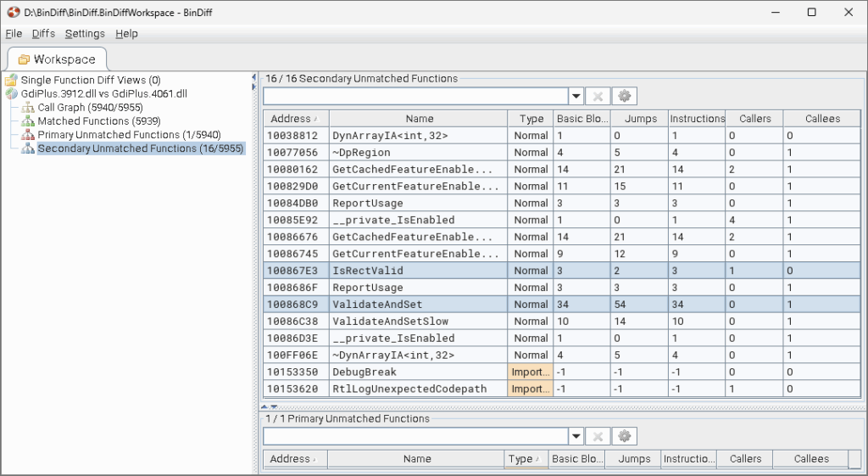868x476 pixels.
Task: Sort secondary table by Callers column
Action: pyautogui.click(x=754, y=119)
